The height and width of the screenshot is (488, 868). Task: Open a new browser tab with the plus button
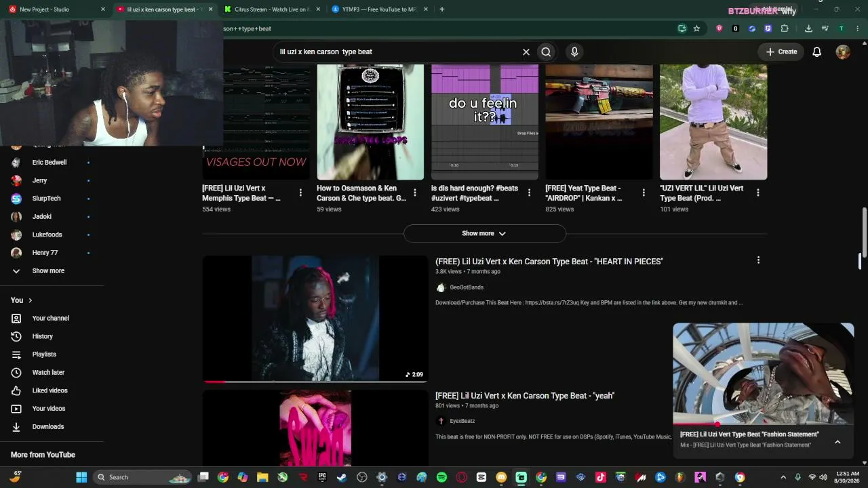click(442, 9)
